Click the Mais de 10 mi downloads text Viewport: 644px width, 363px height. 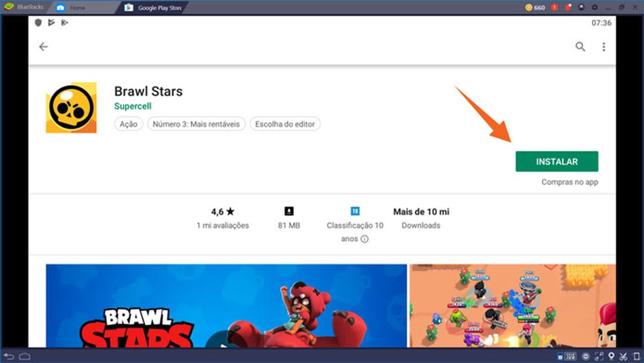(421, 211)
